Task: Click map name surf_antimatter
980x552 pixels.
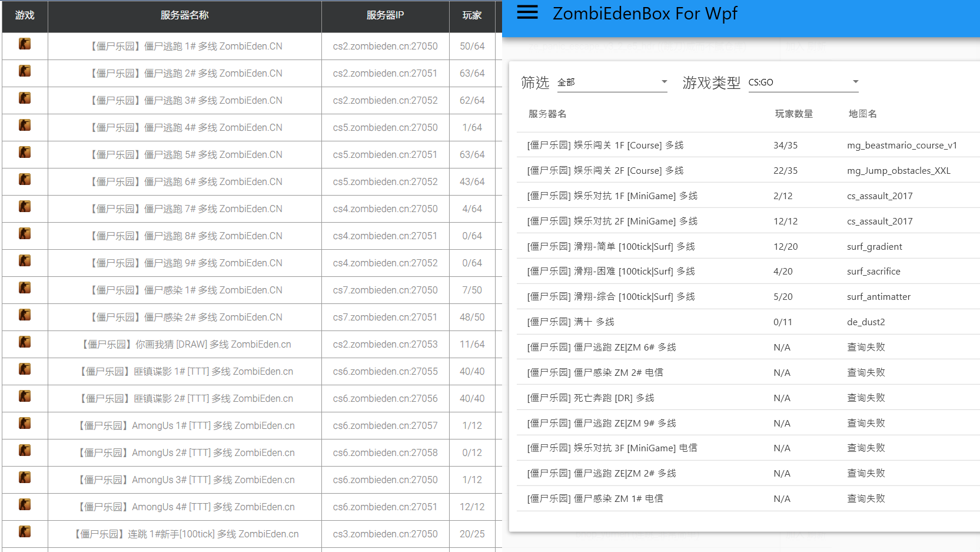Action: tap(879, 296)
